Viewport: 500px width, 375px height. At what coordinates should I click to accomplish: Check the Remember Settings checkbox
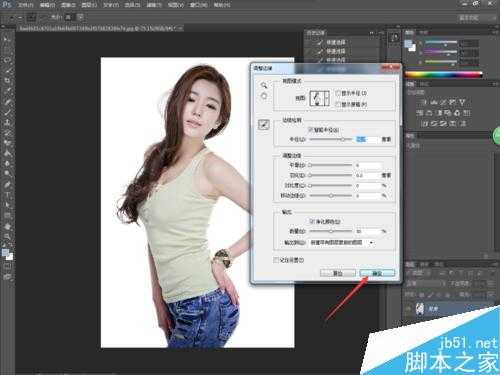point(276,260)
